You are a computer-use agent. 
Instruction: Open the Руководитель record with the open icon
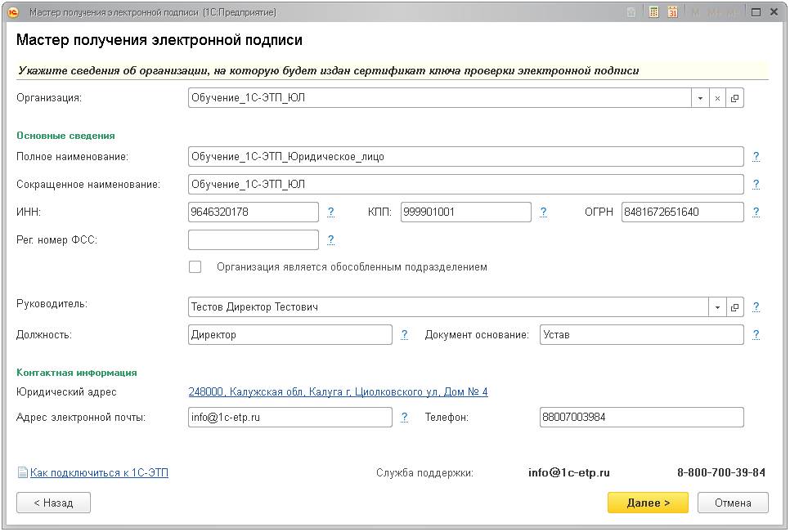735,307
